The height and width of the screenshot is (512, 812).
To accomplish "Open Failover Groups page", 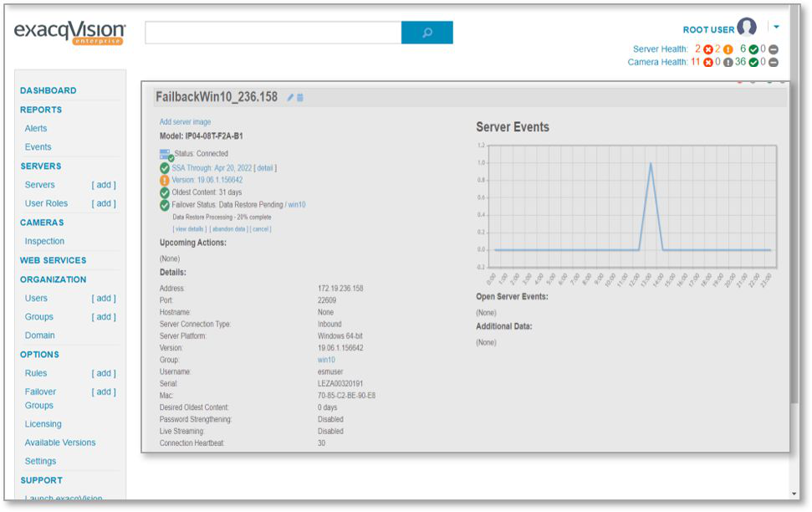I will click(x=40, y=399).
